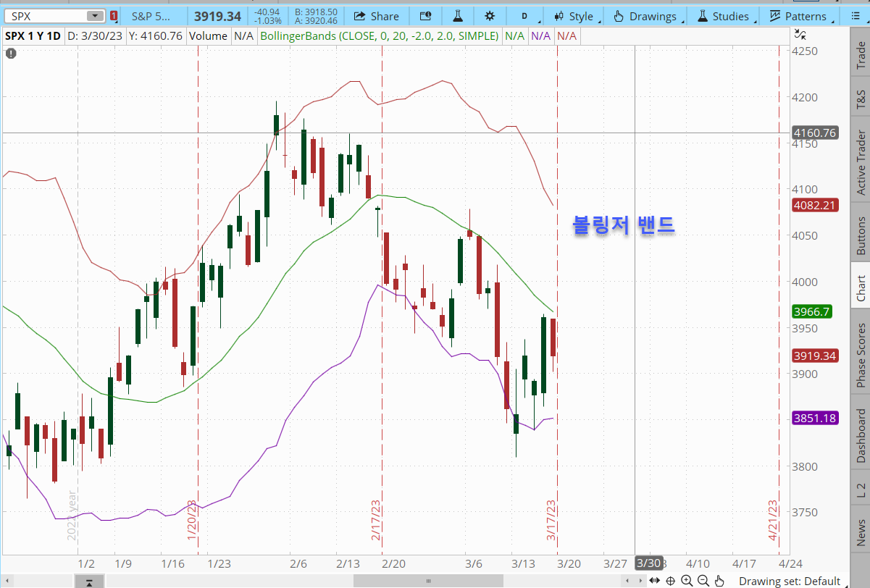Click the 4160.76 cursor price bubble

(815, 133)
